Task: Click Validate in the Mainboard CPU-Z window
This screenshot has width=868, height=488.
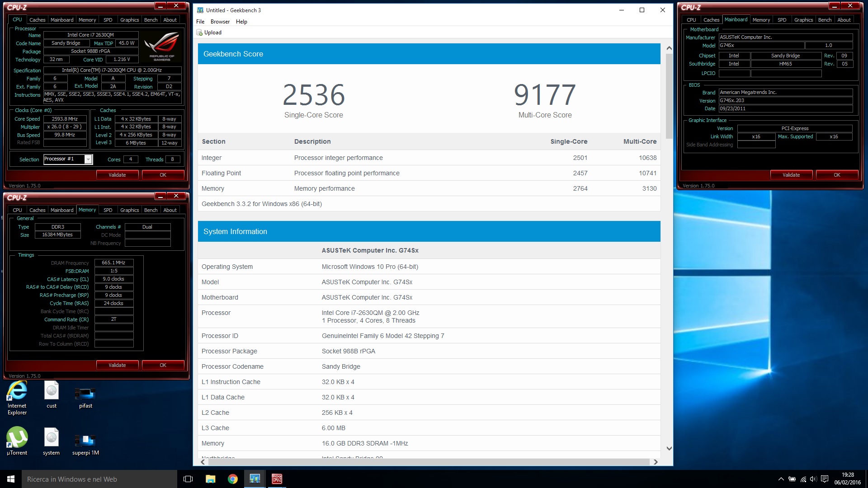Action: 791,175
